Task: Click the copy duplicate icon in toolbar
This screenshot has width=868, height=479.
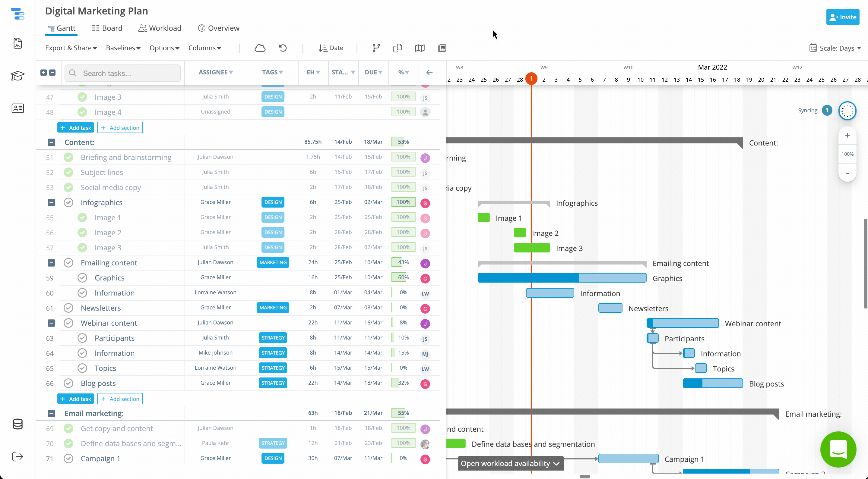Action: coord(398,48)
